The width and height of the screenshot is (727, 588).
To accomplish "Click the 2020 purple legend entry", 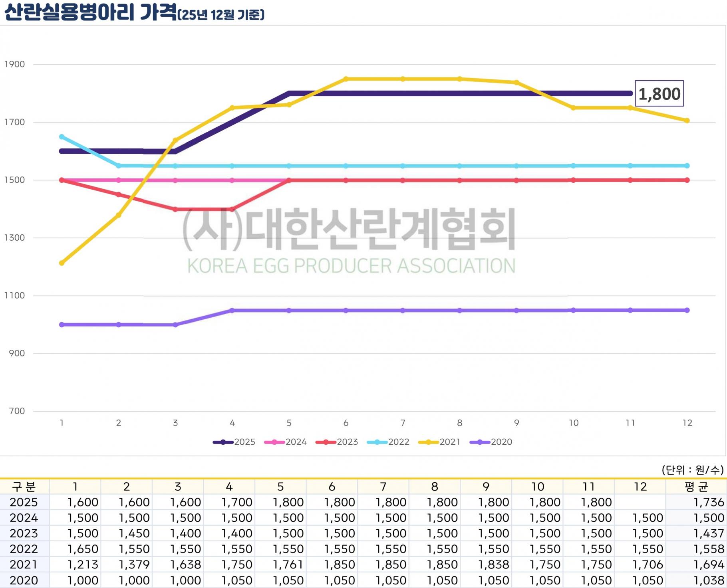I will (x=491, y=442).
